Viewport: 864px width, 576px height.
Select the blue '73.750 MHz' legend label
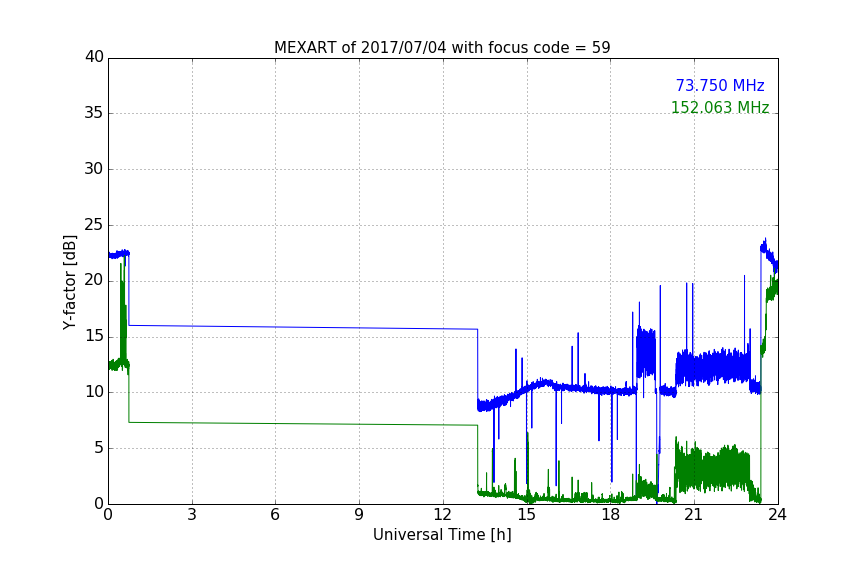pyautogui.click(x=720, y=85)
